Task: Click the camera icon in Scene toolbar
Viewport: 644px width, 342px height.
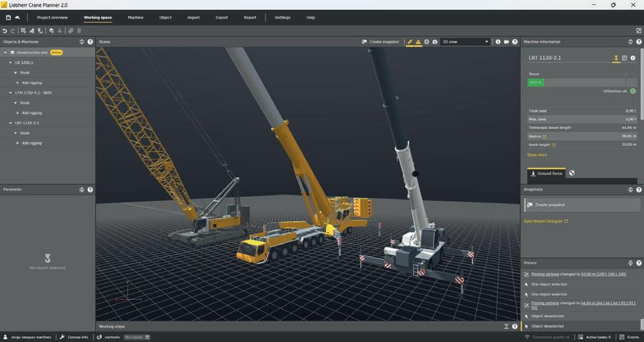Action: [435, 42]
